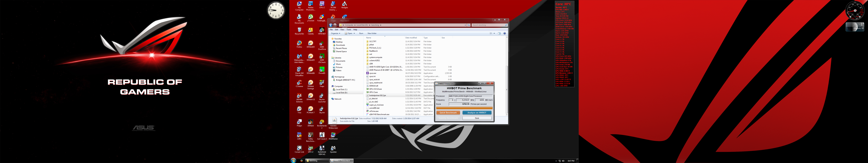Image resolution: width=868 pixels, height=163 pixels.
Task: Launch Catzilla desktop shortcut
Action: click(311, 31)
